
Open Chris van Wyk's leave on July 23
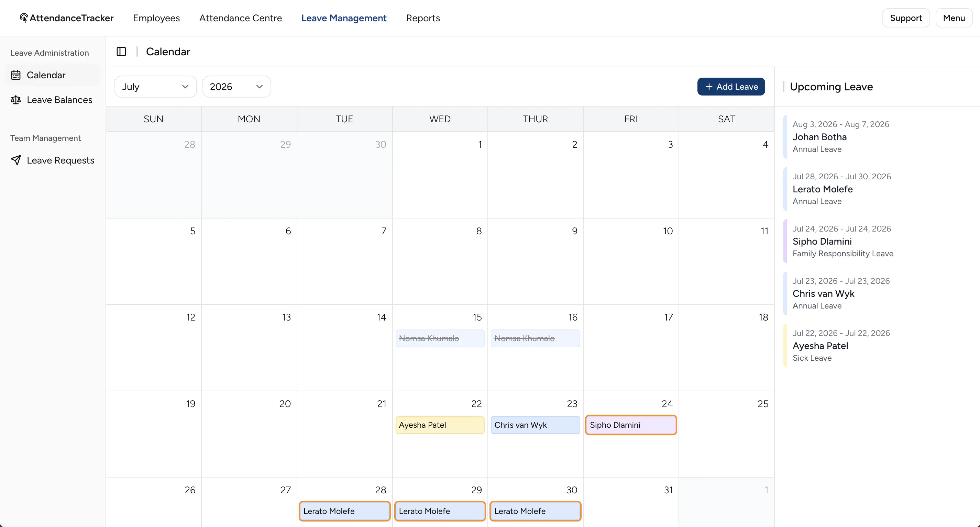tap(535, 425)
